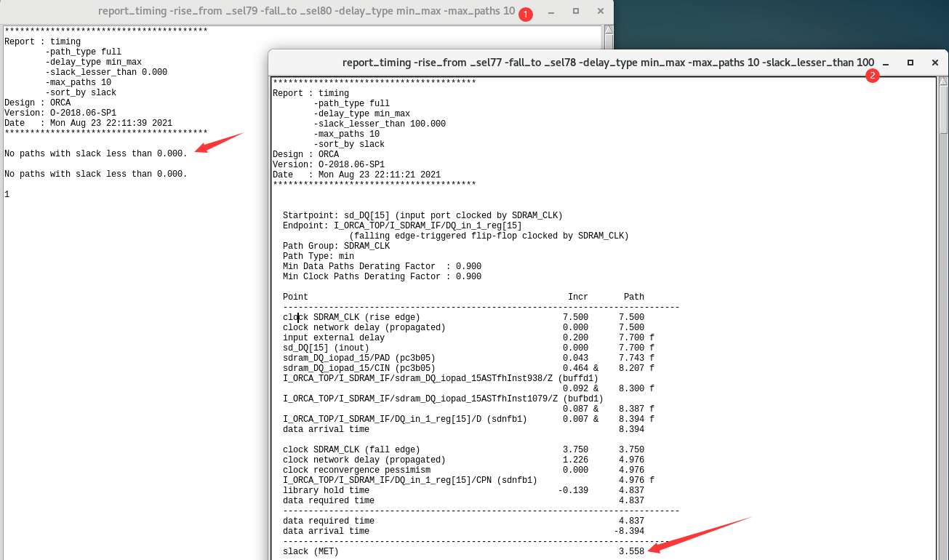Maximize the _sel77 report_timing window
Screen dimensions: 949x560
coord(910,63)
